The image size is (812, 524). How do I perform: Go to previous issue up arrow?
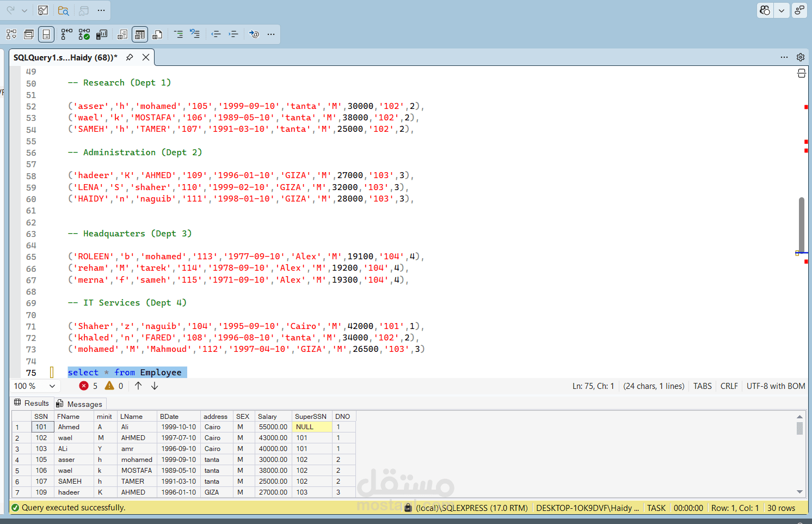point(138,386)
